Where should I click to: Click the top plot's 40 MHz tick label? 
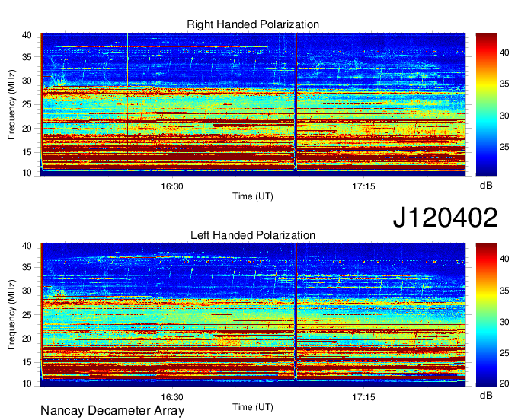pyautogui.click(x=27, y=35)
